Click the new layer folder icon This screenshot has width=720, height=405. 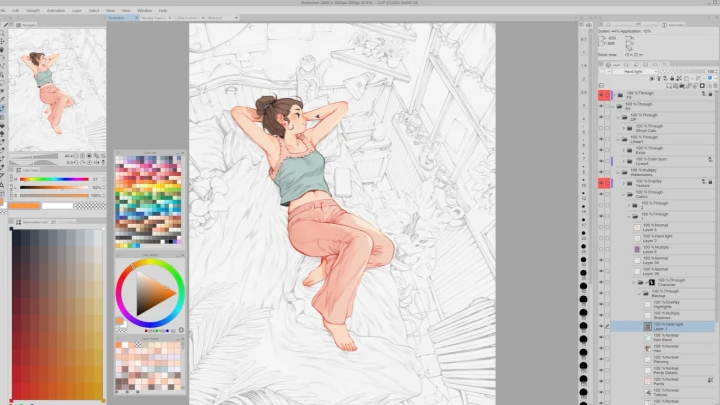click(x=682, y=86)
